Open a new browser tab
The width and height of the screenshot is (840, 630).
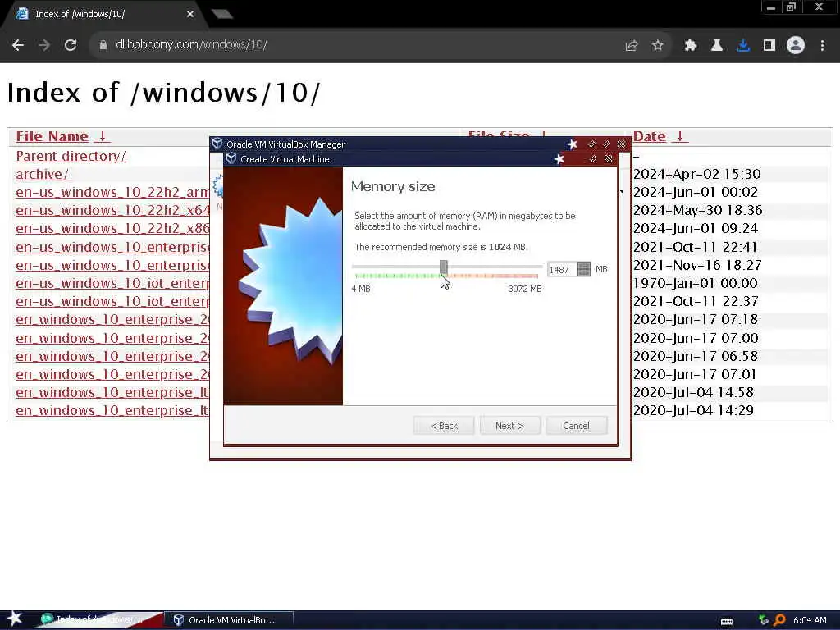point(221,14)
